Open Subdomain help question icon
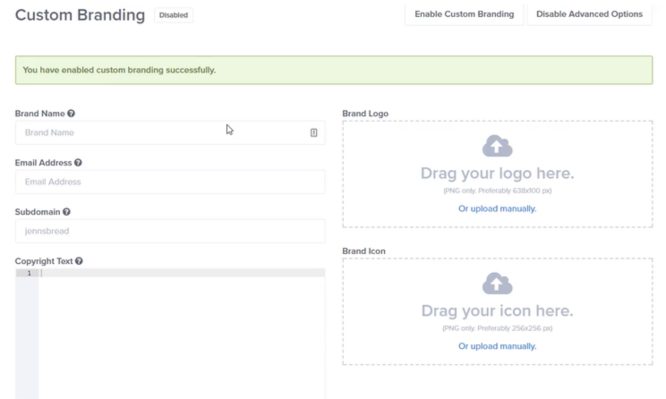This screenshot has height=399, width=666. 66,212
